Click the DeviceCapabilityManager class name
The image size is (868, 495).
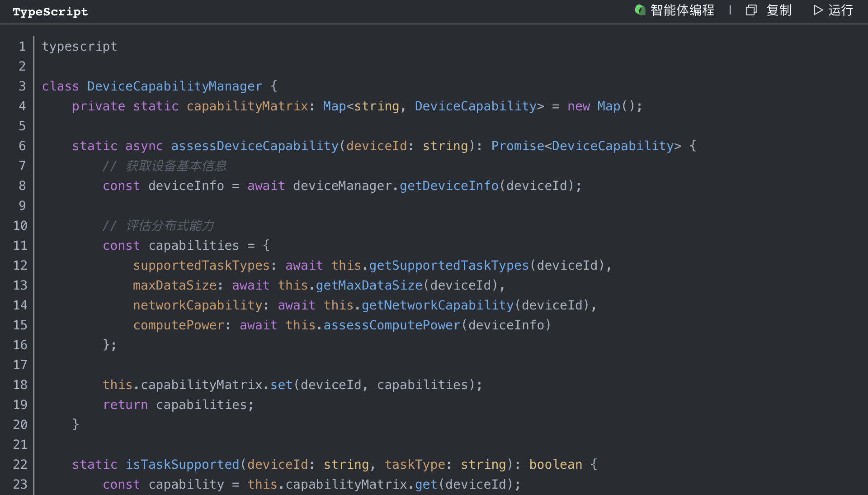coord(175,86)
